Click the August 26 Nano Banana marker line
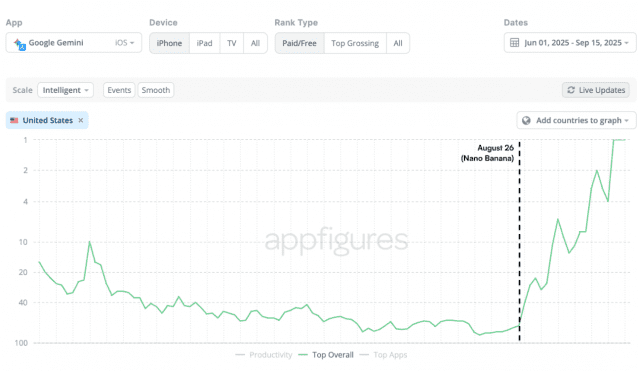Image resolution: width=638 pixels, height=371 pixels. tap(519, 240)
